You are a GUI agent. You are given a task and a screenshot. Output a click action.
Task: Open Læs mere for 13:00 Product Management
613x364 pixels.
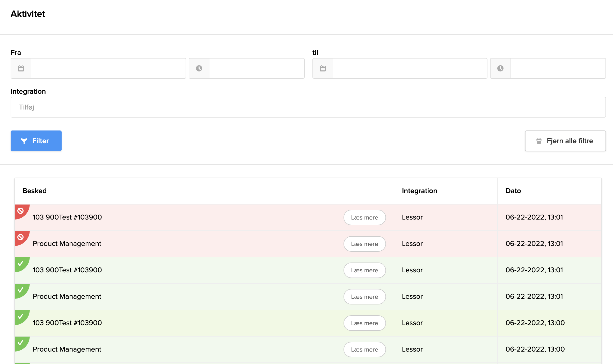click(364, 350)
